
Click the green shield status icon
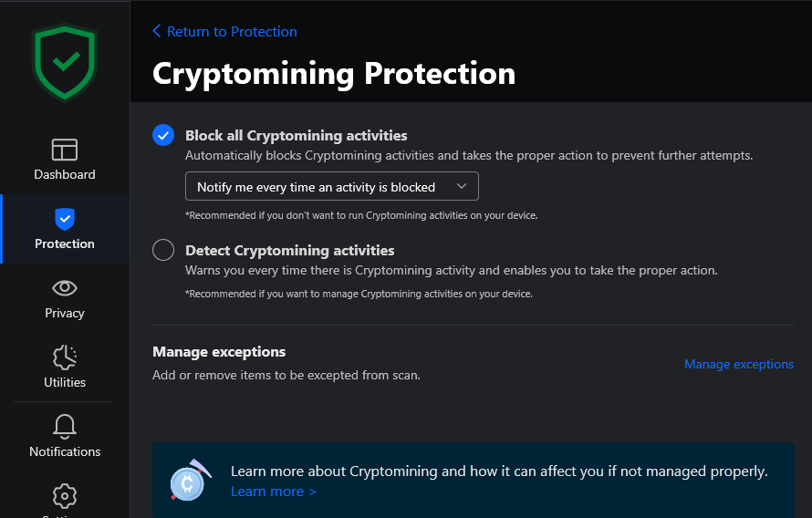[x=64, y=62]
